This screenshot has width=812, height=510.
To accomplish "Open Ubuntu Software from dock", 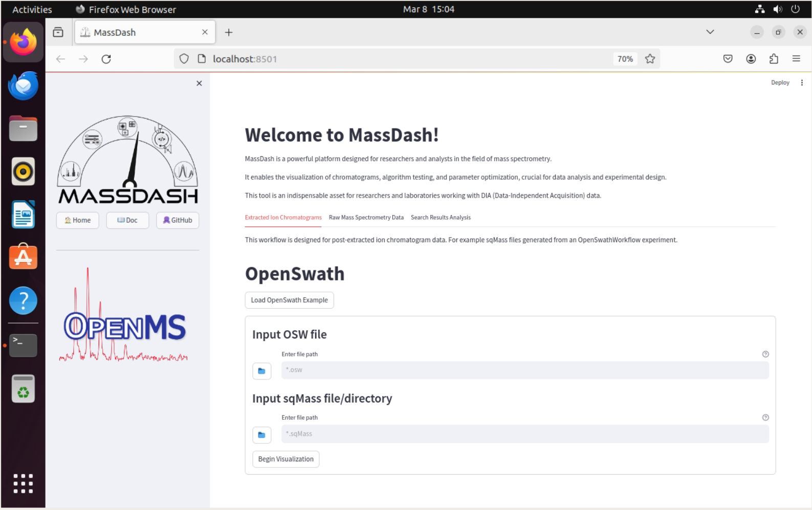I will click(x=23, y=257).
